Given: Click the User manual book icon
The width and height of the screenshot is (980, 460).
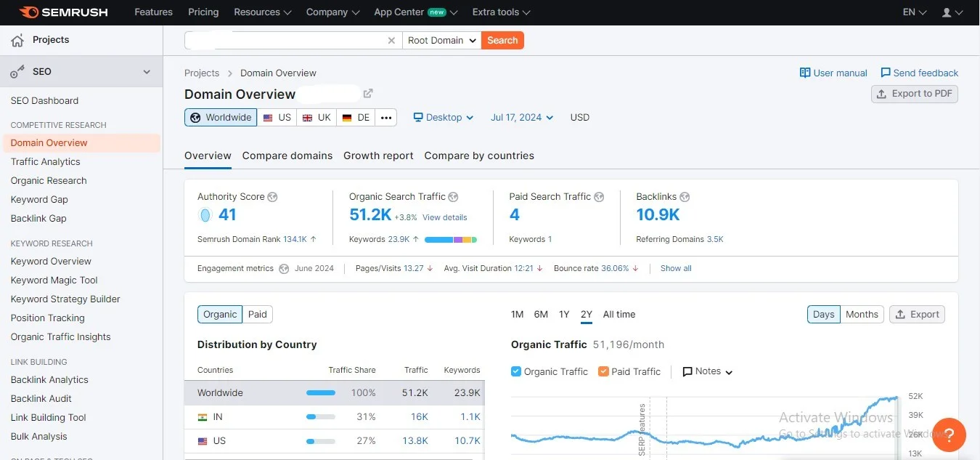Looking at the screenshot, I should pyautogui.click(x=804, y=73).
